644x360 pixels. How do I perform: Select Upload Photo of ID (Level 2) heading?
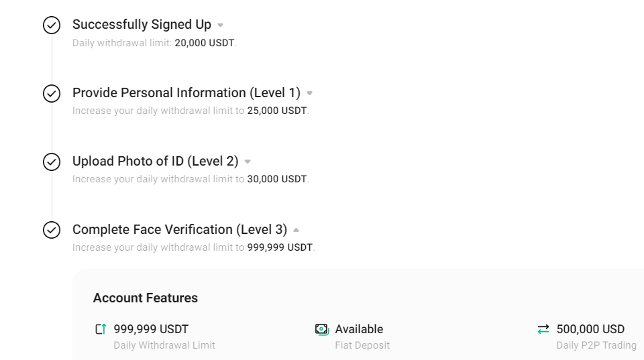click(155, 162)
